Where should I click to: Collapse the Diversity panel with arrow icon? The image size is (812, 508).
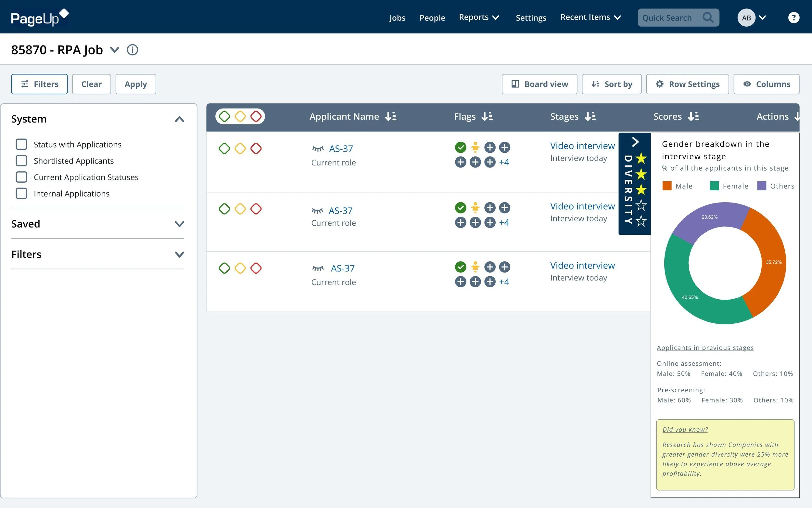635,142
